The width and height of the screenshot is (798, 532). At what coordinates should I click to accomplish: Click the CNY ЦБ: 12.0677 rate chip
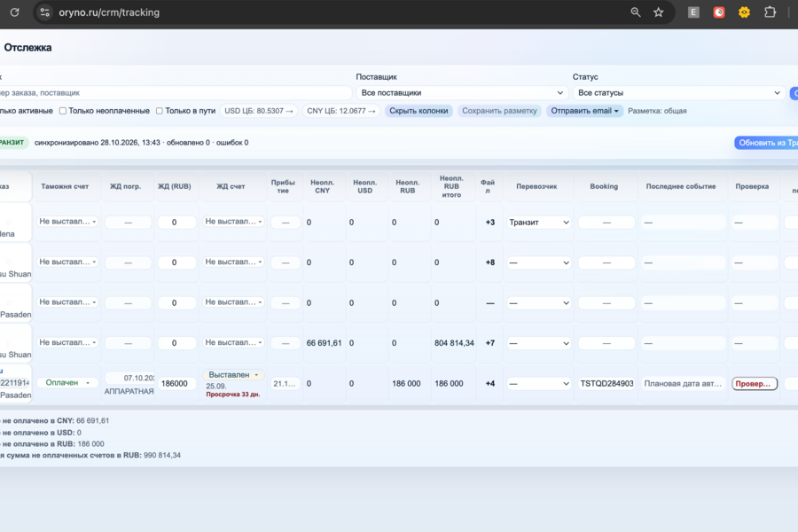(x=341, y=111)
